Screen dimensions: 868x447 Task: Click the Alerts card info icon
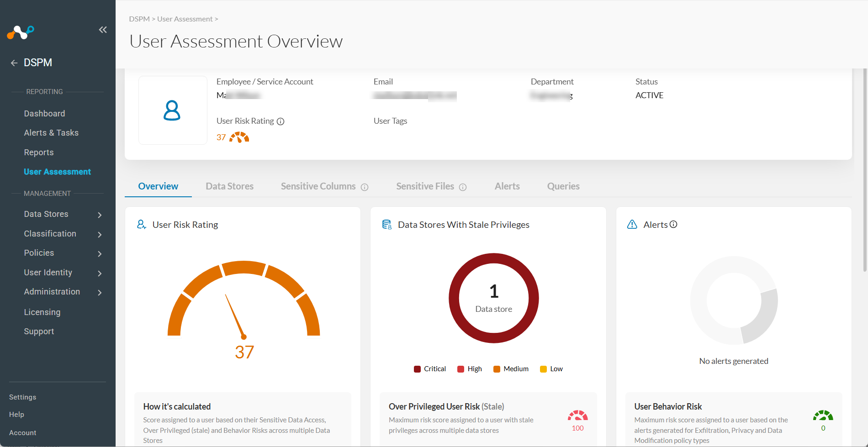(673, 224)
